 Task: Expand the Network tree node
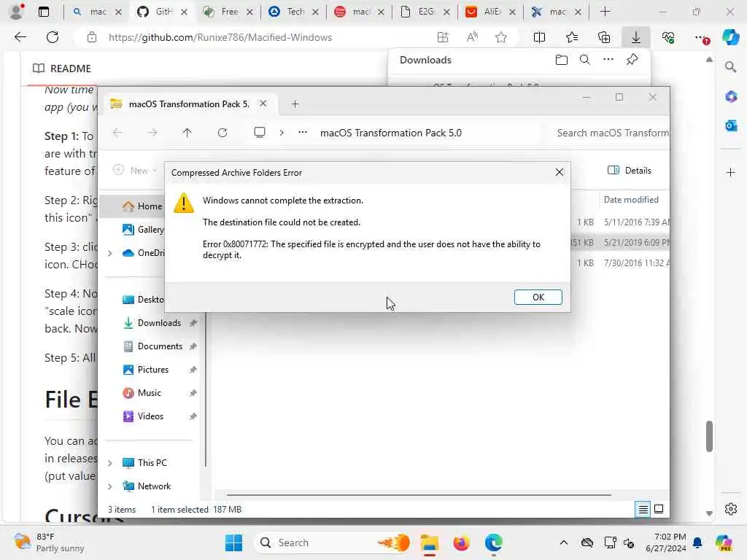110,486
